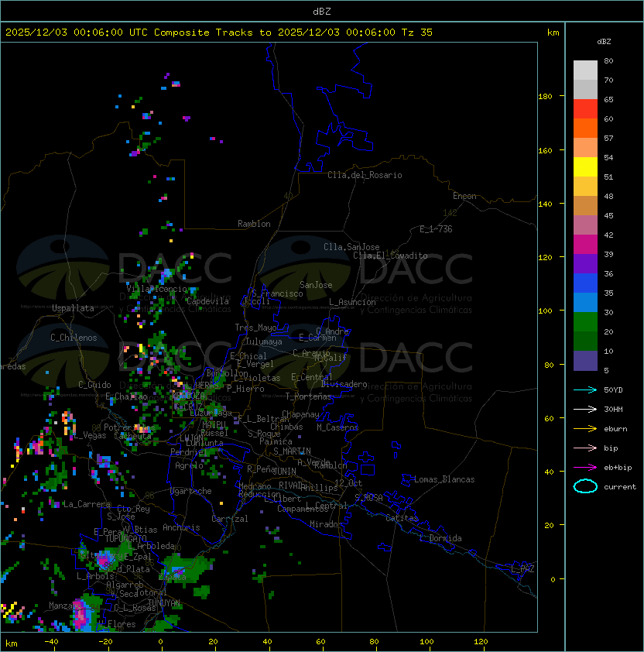Click the white 30HM arrow in legend
The image size is (644, 652).
coord(585,410)
